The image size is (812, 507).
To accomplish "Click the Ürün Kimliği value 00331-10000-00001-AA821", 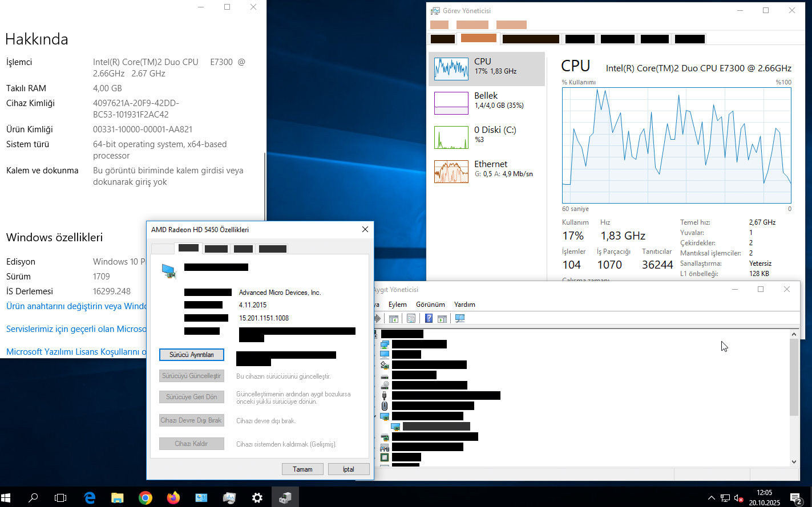I will (x=143, y=129).
